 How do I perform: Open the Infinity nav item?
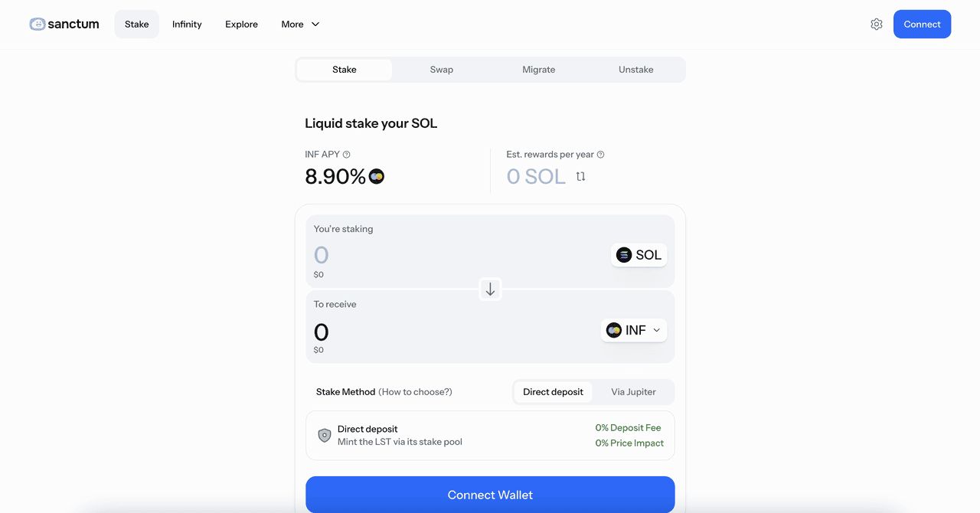click(x=187, y=25)
